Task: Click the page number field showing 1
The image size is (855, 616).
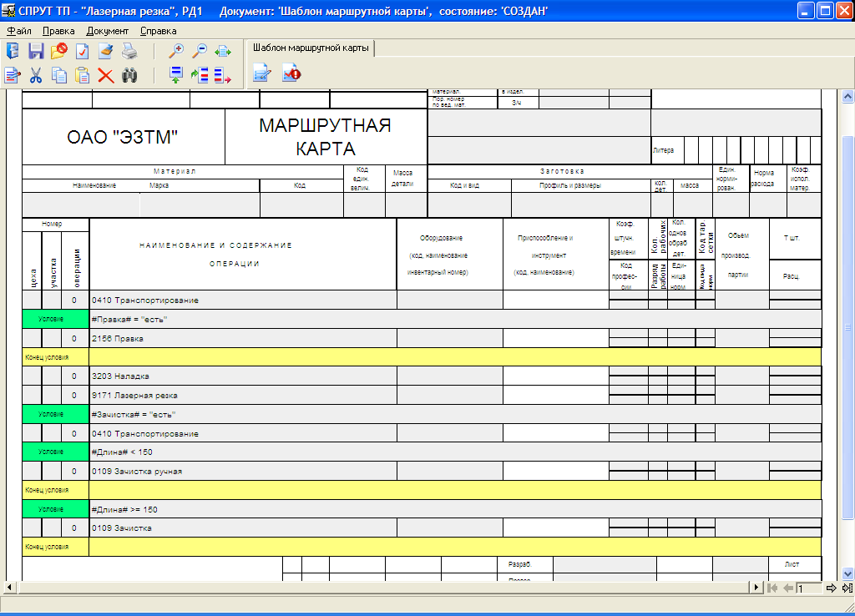Action: [809, 588]
